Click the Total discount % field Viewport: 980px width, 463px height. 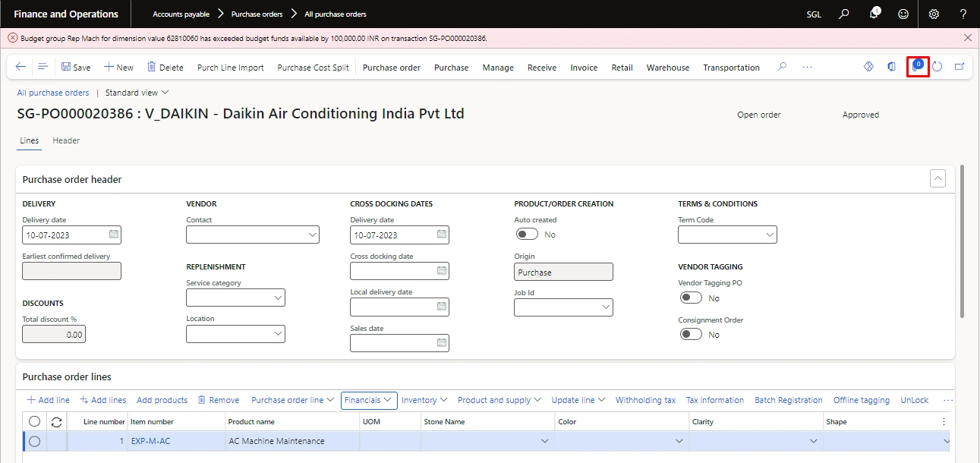click(54, 334)
